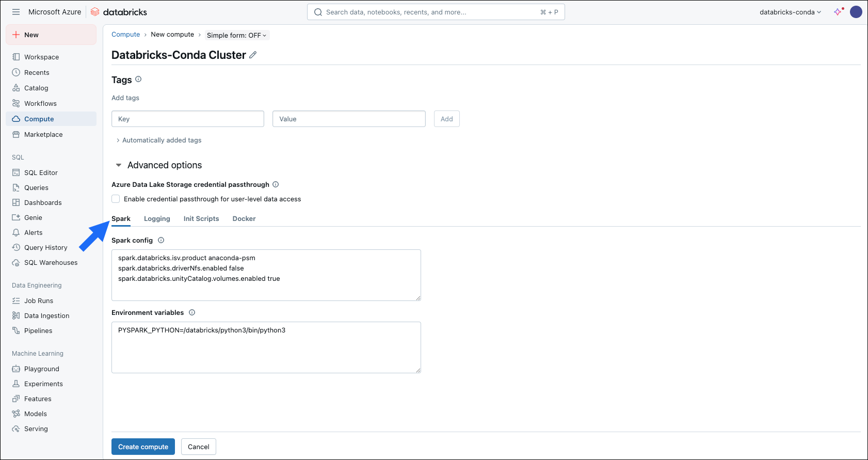This screenshot has height=460, width=868.
Task: Click the New compute breadcrumb
Action: (172, 35)
